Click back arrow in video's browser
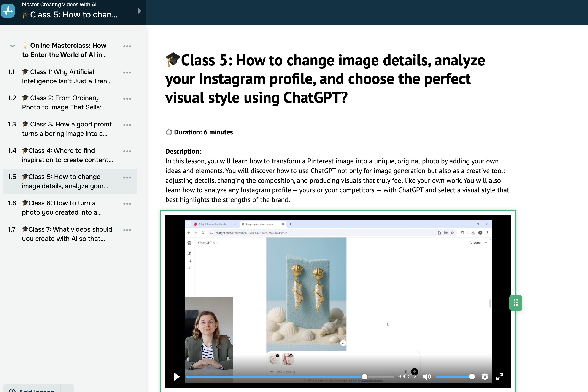 click(189, 233)
